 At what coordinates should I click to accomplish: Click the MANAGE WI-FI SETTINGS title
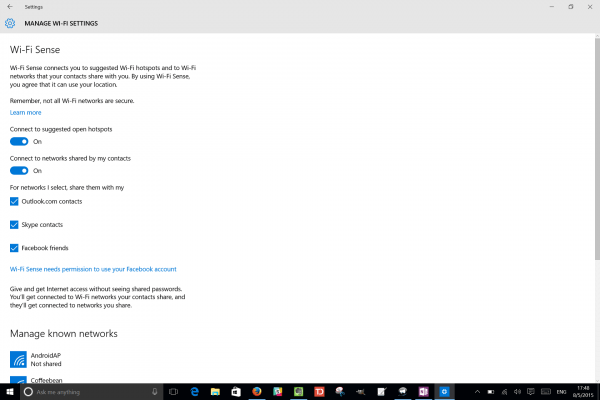point(61,23)
